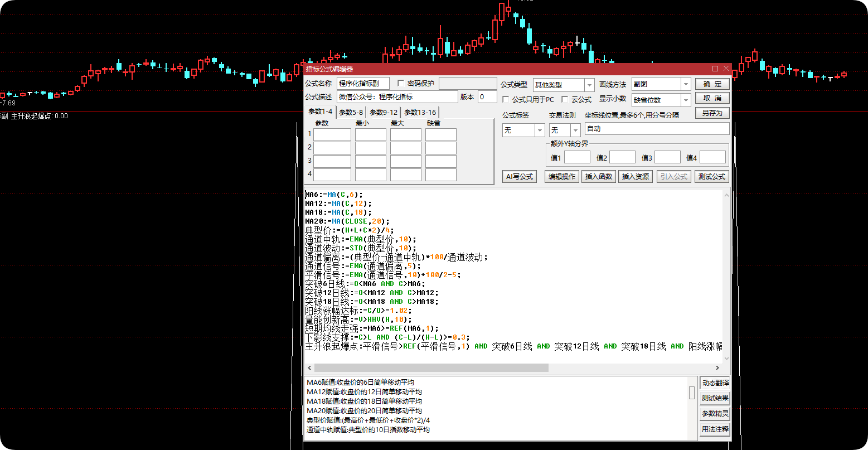Click the 值1 input field

pos(576,157)
